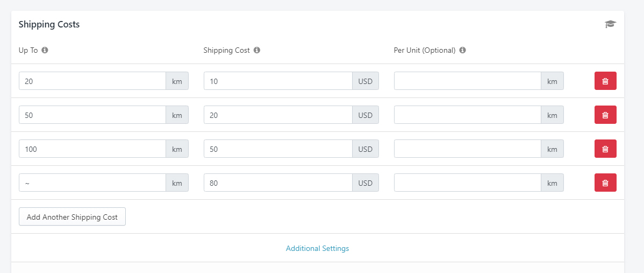The height and width of the screenshot is (273, 644).
Task: Delete the ~ km shipping cost row
Action: 605,183
